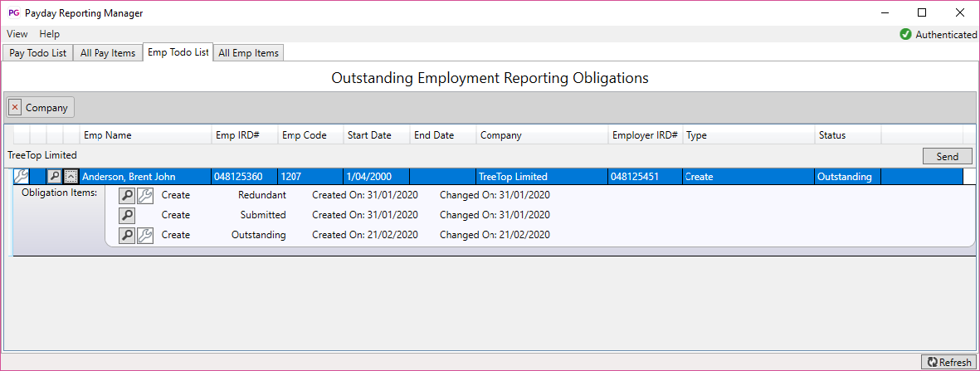Viewport: 980px width, 371px height.
Task: Sort by the Employer IRD# column header
Action: (x=646, y=135)
